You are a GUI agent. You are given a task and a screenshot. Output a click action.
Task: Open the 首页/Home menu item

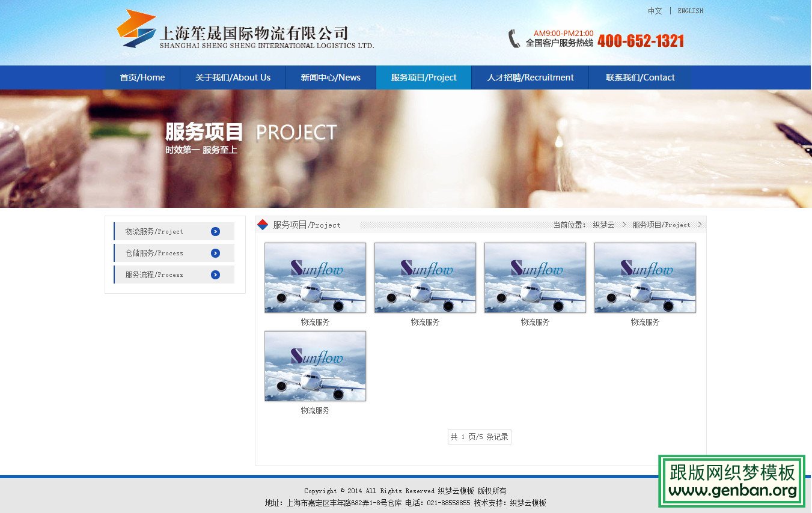point(142,77)
